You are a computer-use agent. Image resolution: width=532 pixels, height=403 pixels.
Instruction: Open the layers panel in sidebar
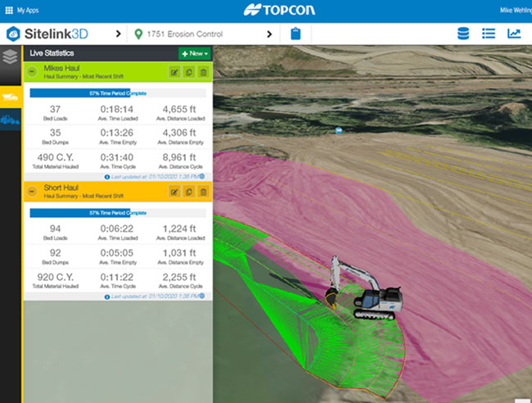click(11, 57)
